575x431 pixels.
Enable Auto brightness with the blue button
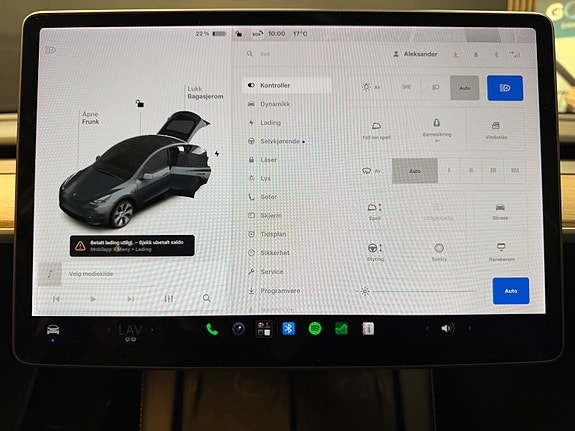pos(511,291)
